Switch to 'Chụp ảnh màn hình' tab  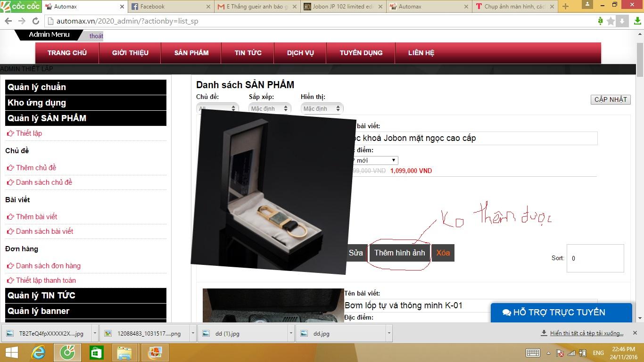514,7
